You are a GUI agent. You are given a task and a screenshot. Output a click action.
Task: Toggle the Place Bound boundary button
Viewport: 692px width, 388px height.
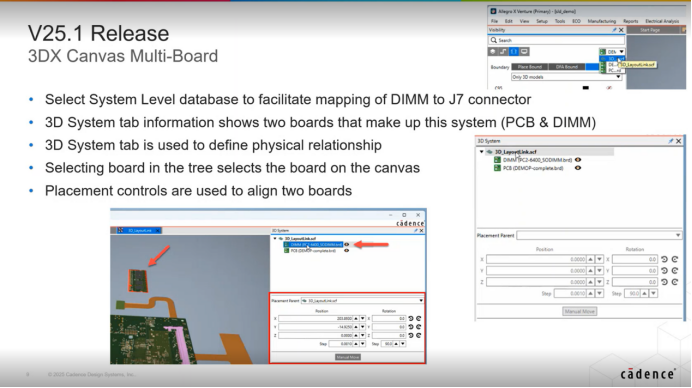pos(530,67)
